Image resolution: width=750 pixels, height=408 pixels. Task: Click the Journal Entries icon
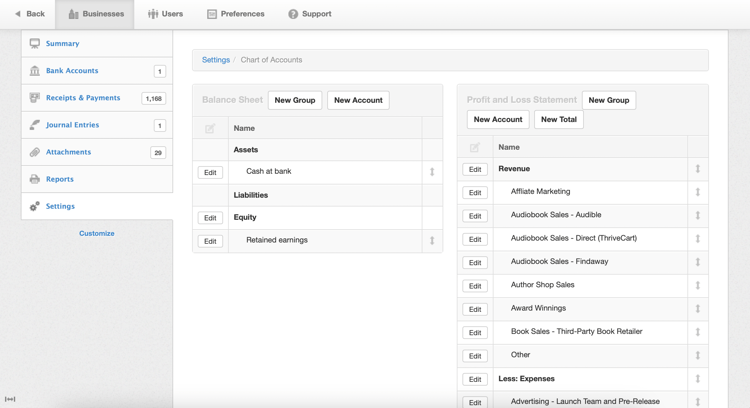tap(35, 125)
